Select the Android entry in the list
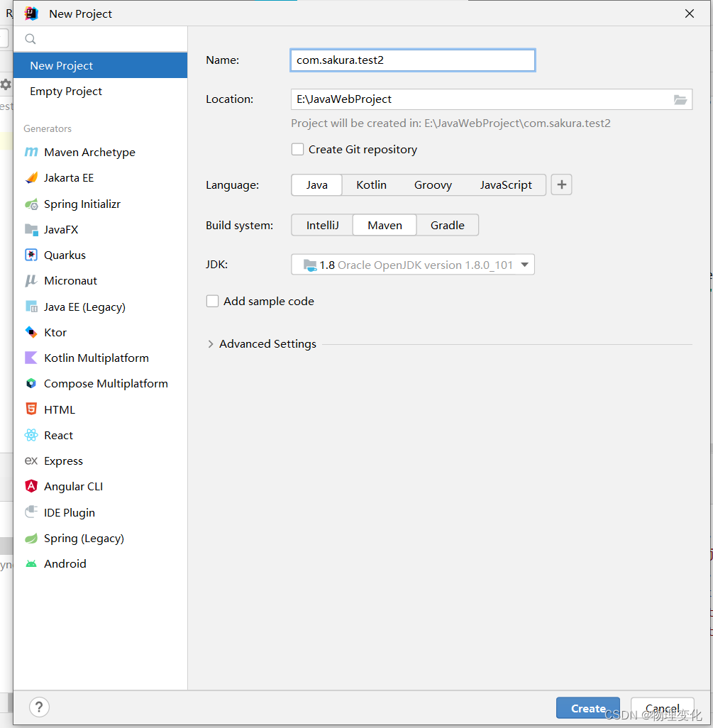 tap(100, 563)
